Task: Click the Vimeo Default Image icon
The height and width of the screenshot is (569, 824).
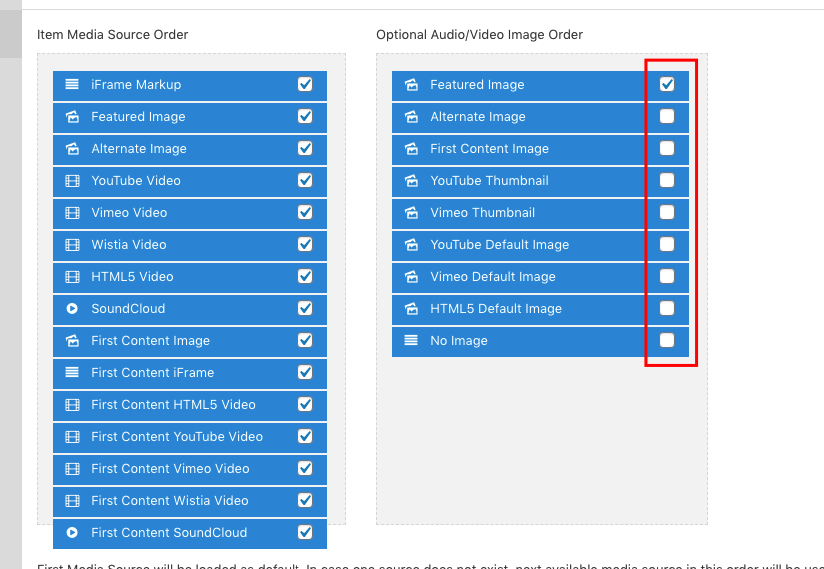Action: (411, 277)
